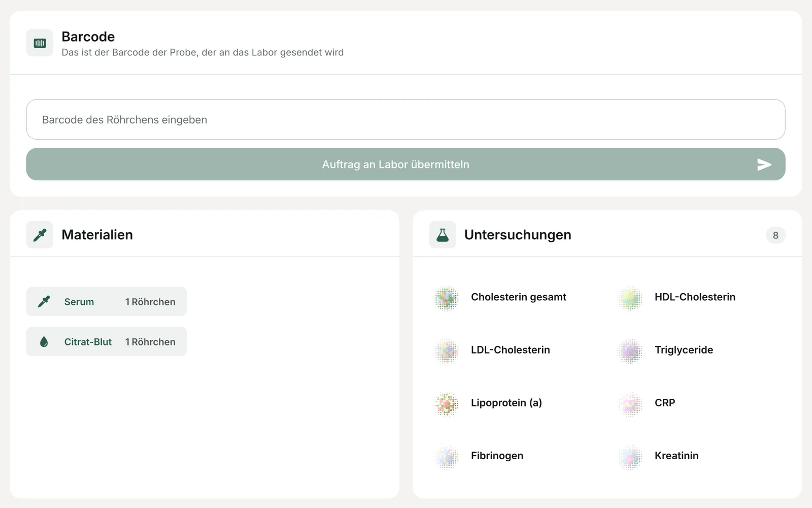Click the pipette icon beside Materialien heading
The image size is (812, 508).
coord(40,235)
